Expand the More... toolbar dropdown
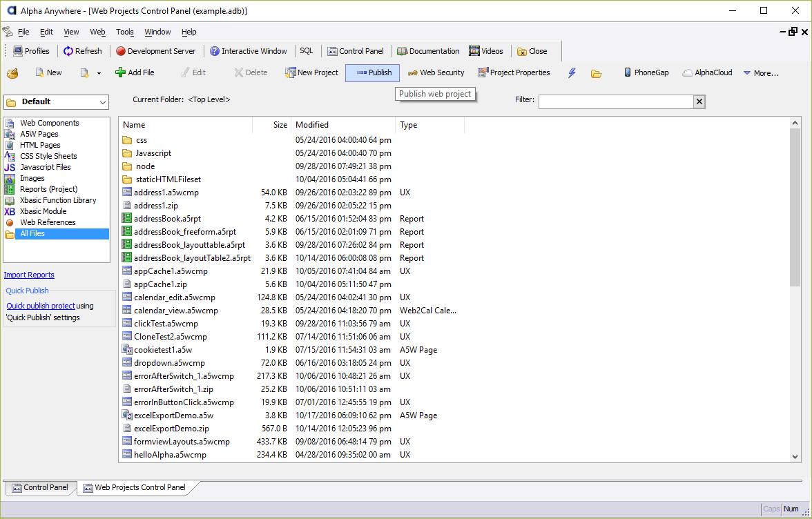 tap(761, 73)
